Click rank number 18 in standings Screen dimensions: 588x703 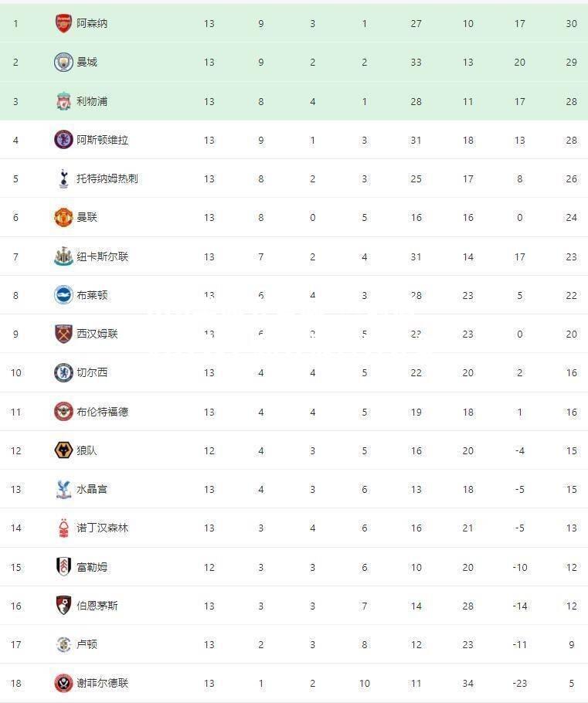[x=15, y=683]
